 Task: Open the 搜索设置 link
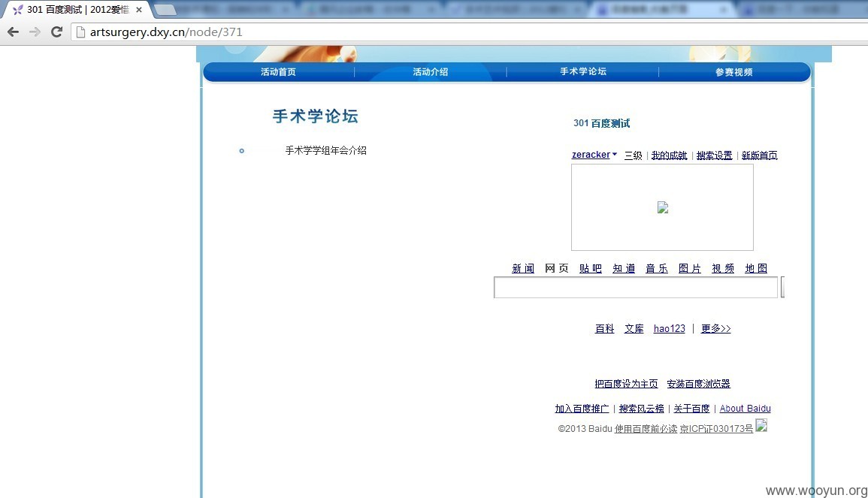(x=714, y=155)
